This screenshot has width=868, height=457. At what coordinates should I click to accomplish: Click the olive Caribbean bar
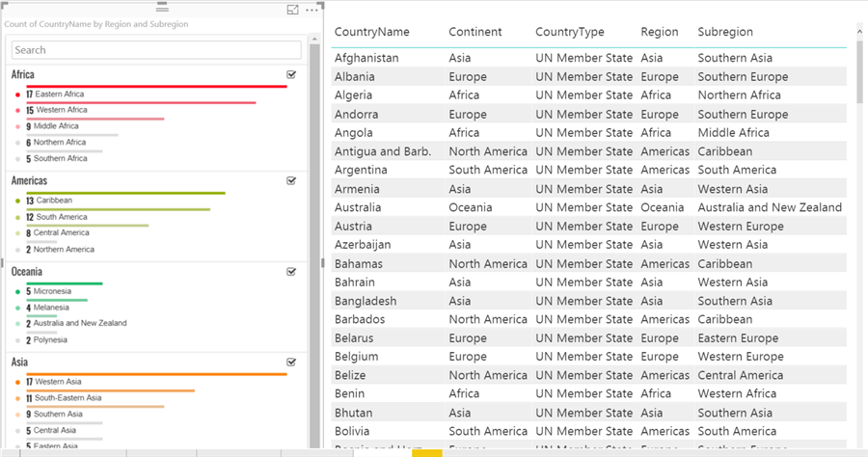pos(125,193)
